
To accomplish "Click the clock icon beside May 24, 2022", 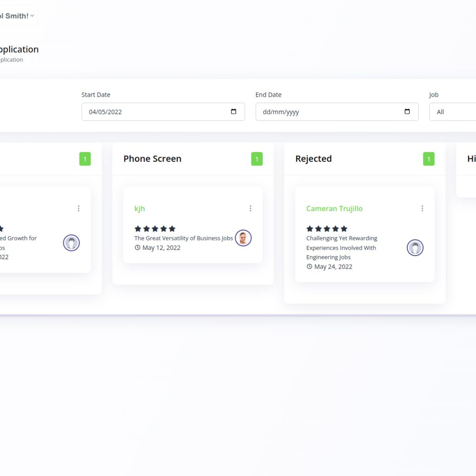I will (310, 267).
